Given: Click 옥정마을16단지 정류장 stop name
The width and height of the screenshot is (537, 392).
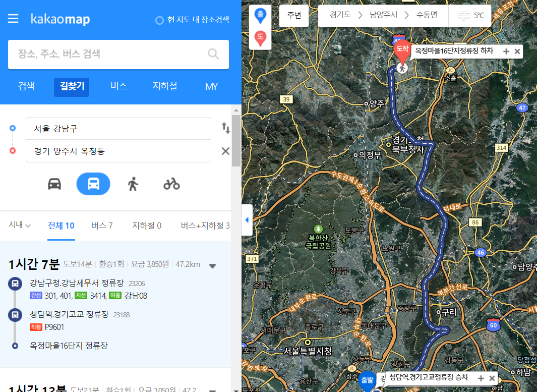Looking at the screenshot, I should point(69,346).
